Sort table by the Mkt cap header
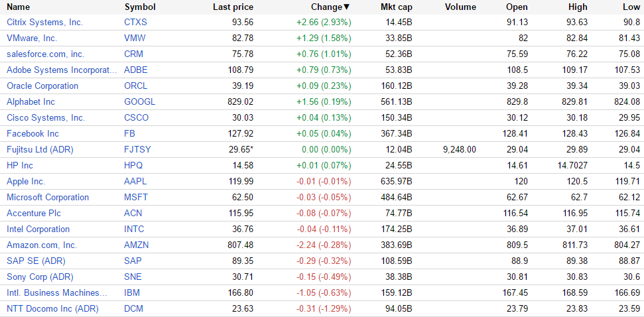The height and width of the screenshot is (317, 644). (x=396, y=7)
